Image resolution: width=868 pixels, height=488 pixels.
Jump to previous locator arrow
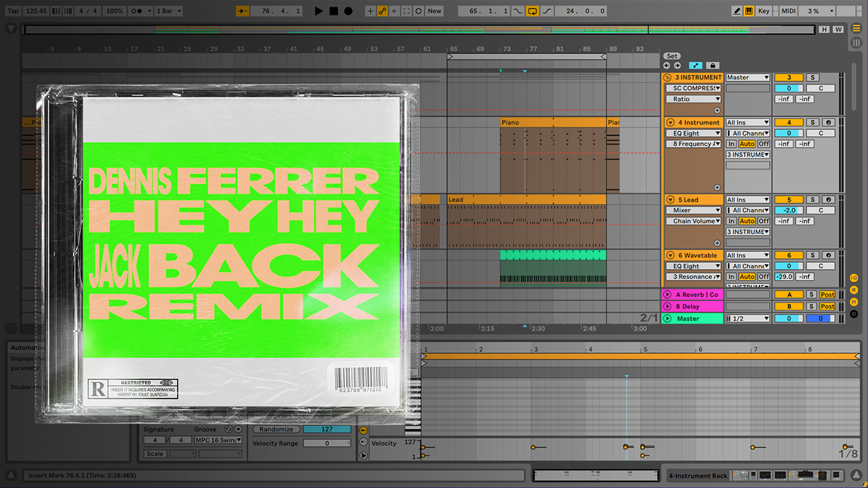pyautogui.click(x=667, y=66)
